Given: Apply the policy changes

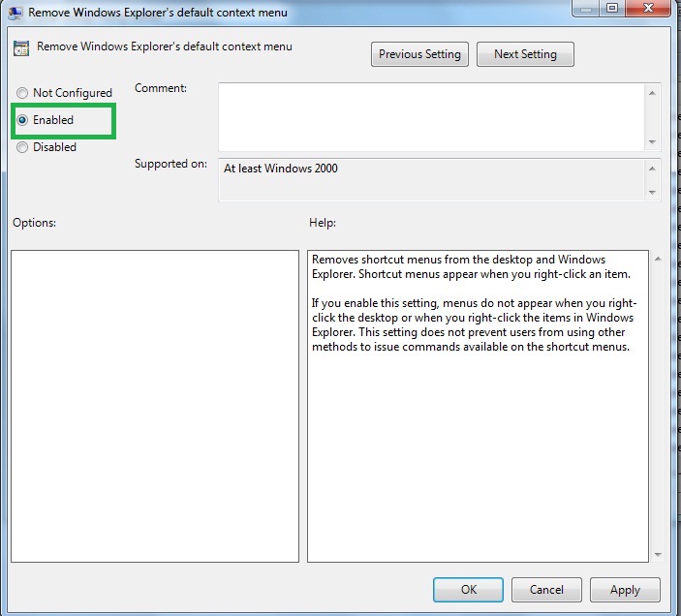Looking at the screenshot, I should coord(625,590).
